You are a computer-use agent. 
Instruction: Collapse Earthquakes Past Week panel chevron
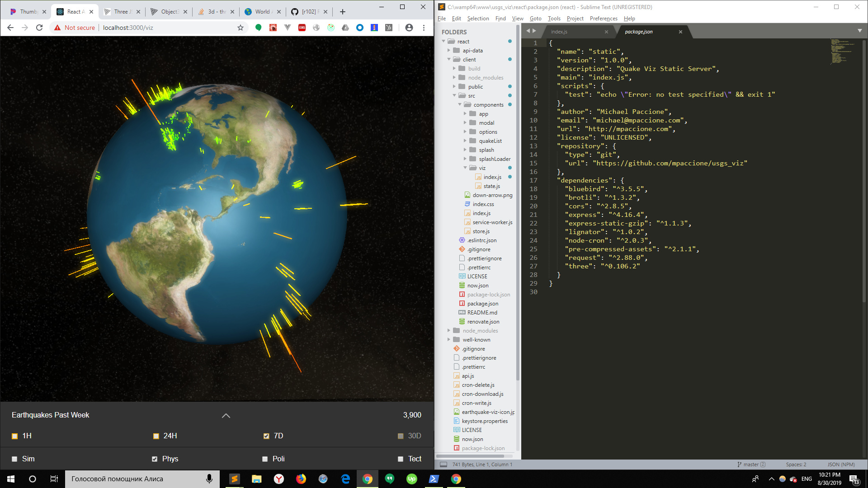coord(226,416)
